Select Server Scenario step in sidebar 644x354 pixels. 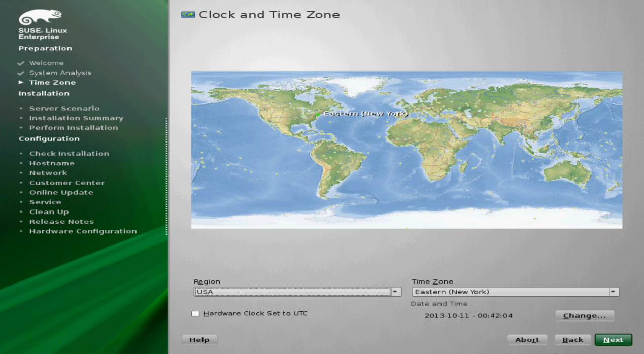tap(64, 108)
